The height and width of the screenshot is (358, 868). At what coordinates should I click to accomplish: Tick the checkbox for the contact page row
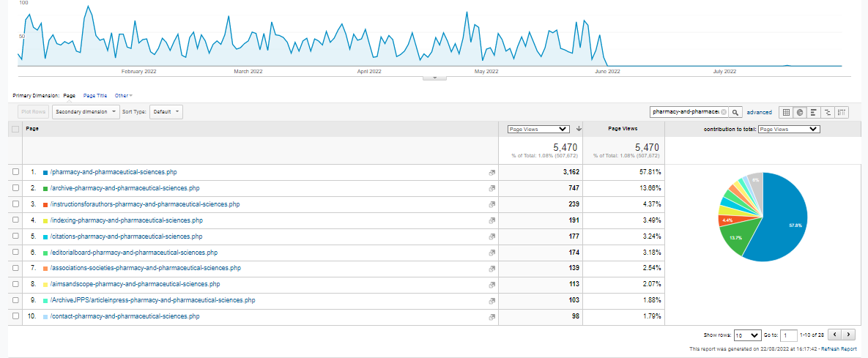pyautogui.click(x=15, y=317)
